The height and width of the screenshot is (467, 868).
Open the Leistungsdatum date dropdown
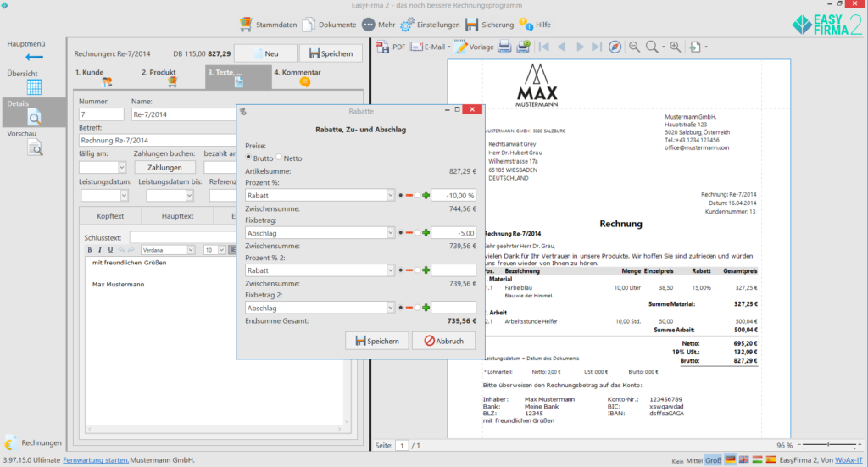tap(124, 195)
